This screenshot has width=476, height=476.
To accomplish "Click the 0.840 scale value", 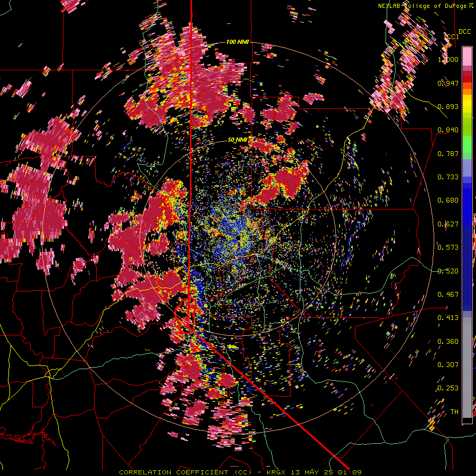I will 448,130.
